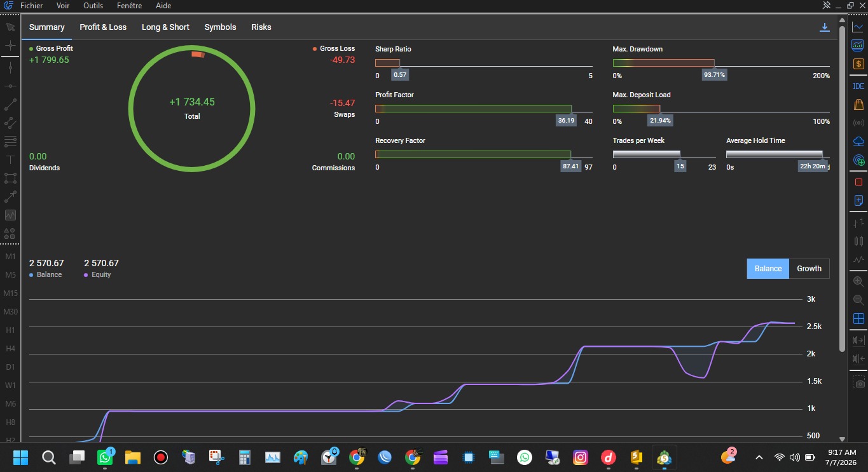Viewport: 868px width, 472px height.
Task: Choose the H4 timeframe button
Action: coord(10,349)
